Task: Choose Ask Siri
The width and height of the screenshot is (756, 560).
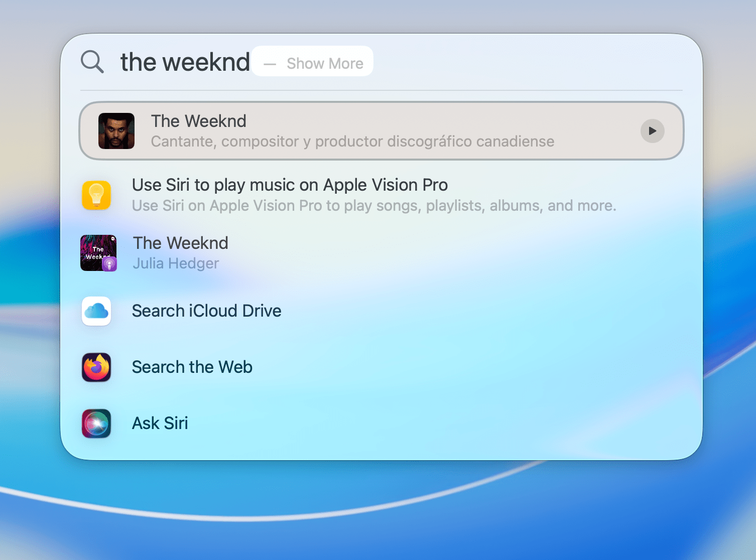Action: (160, 424)
